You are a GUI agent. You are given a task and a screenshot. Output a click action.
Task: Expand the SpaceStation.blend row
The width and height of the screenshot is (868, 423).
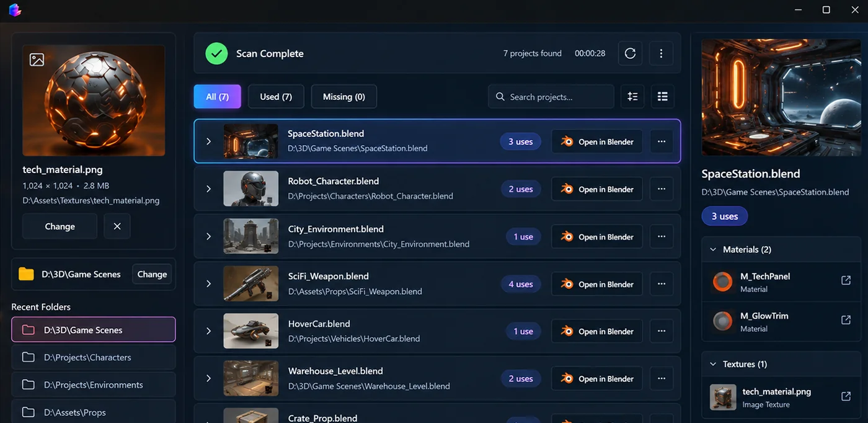(209, 141)
